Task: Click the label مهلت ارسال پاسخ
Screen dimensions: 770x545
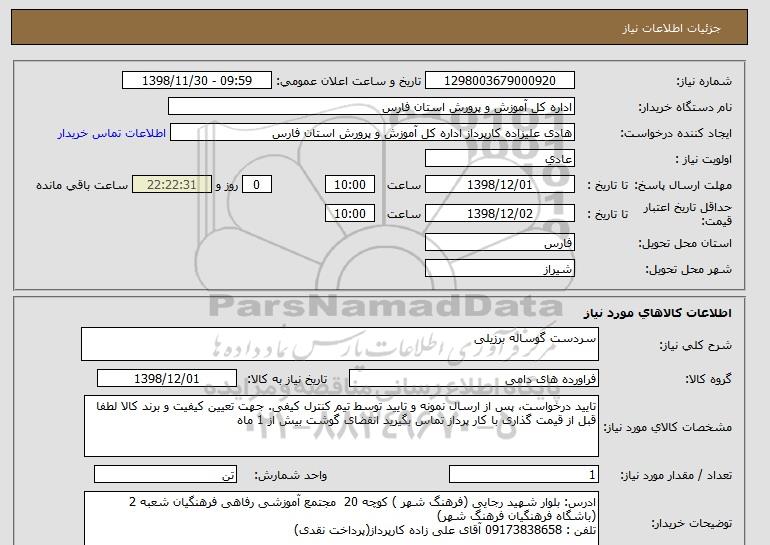Action: pos(683,185)
